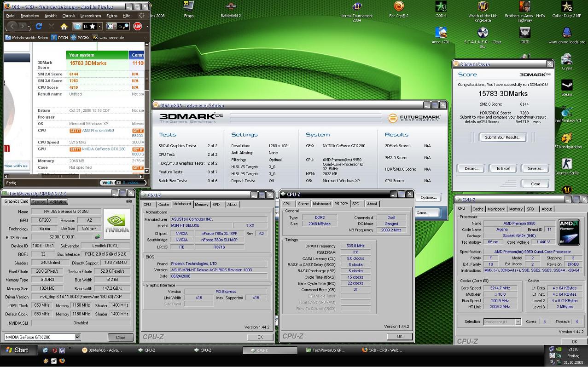Launch the Anno 1701 desktop icon
The image size is (588, 367).
[441, 35]
